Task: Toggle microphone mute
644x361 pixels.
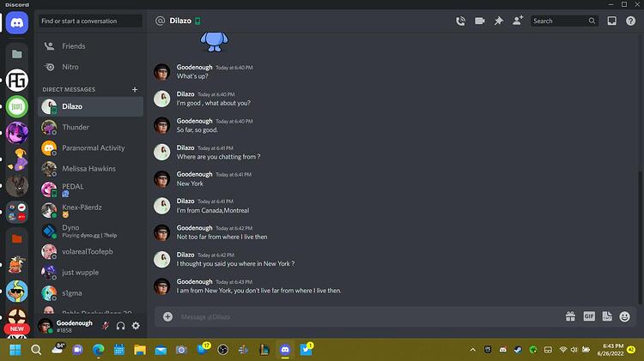Action: point(106,326)
